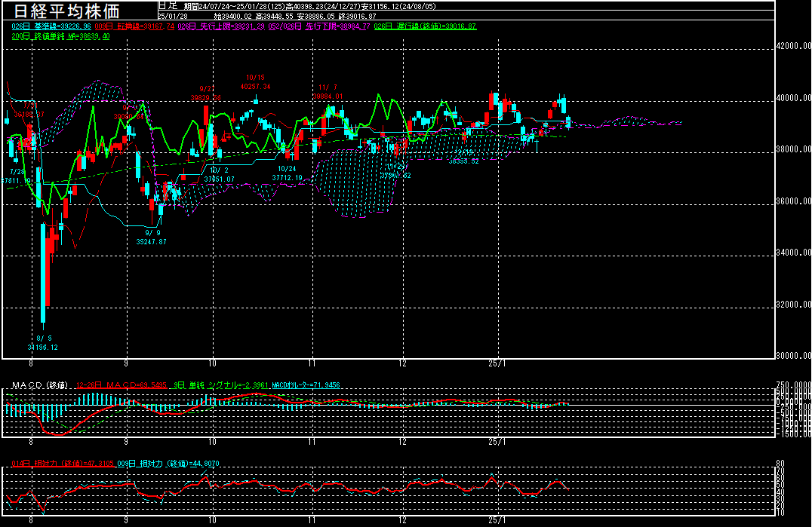The width and height of the screenshot is (812, 527).
Task: Click month label 12 under price chart
Action: coord(403,363)
